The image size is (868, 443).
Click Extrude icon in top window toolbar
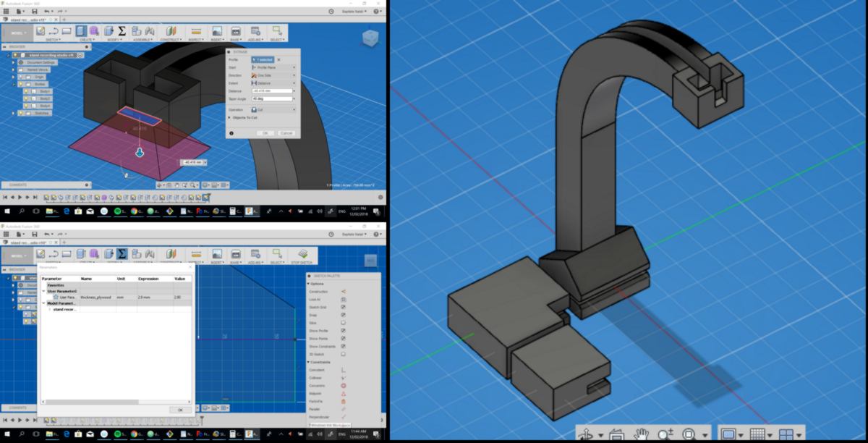81,31
